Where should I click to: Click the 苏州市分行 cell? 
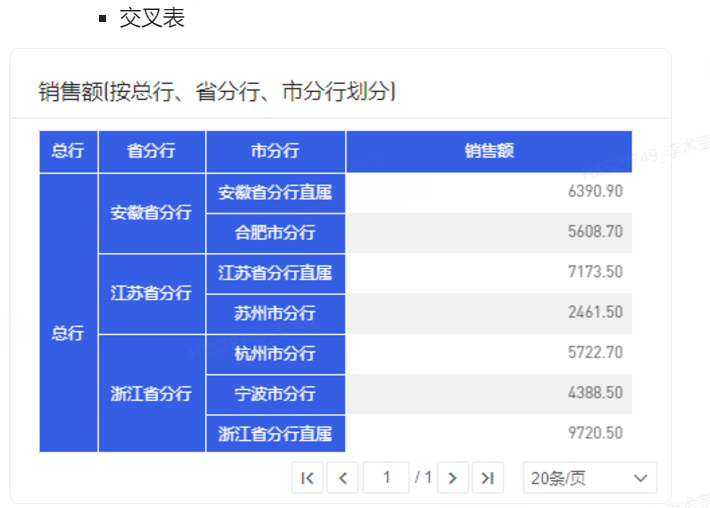(x=275, y=313)
